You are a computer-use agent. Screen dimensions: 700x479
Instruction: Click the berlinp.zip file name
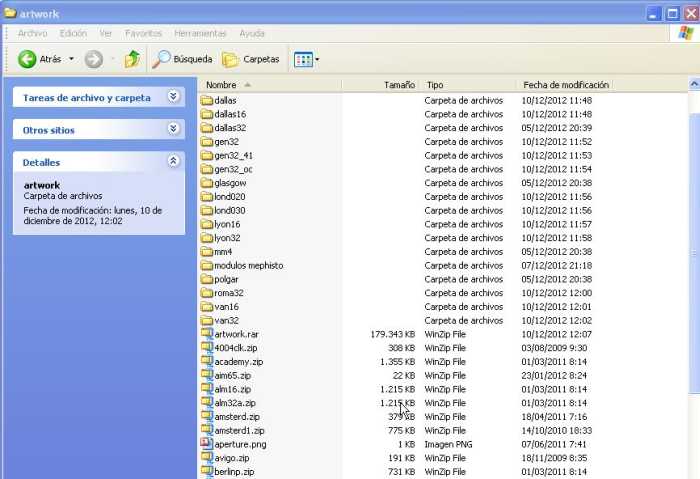coord(234,472)
